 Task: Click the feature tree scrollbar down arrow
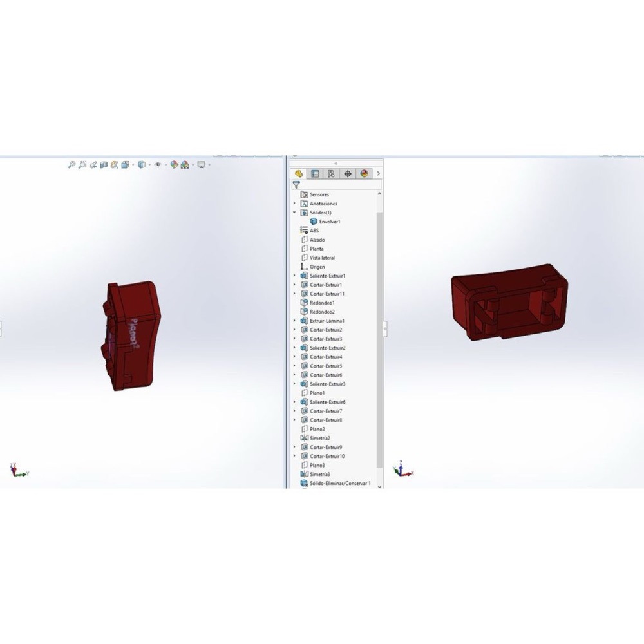(379, 486)
